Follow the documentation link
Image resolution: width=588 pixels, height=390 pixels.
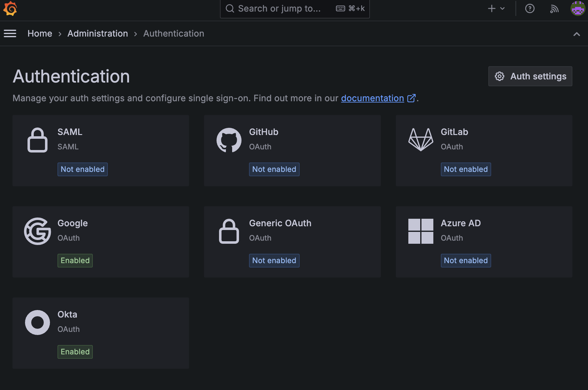click(372, 98)
